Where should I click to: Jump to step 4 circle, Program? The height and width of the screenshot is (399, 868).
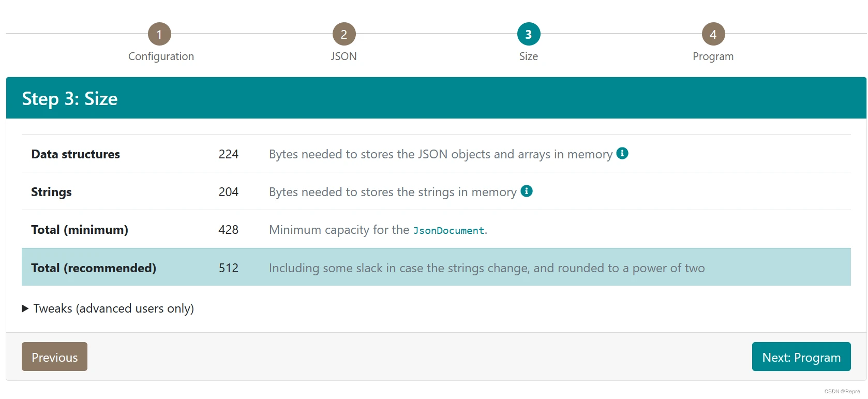coord(713,34)
